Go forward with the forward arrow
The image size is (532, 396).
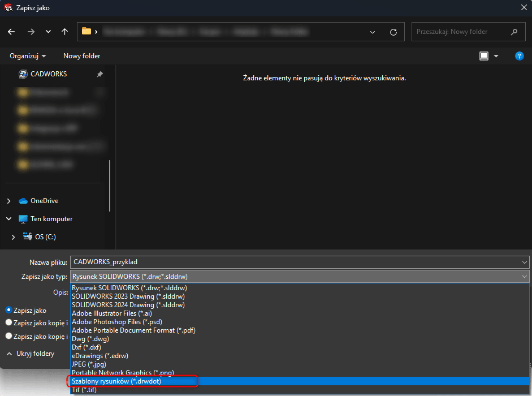click(31, 32)
